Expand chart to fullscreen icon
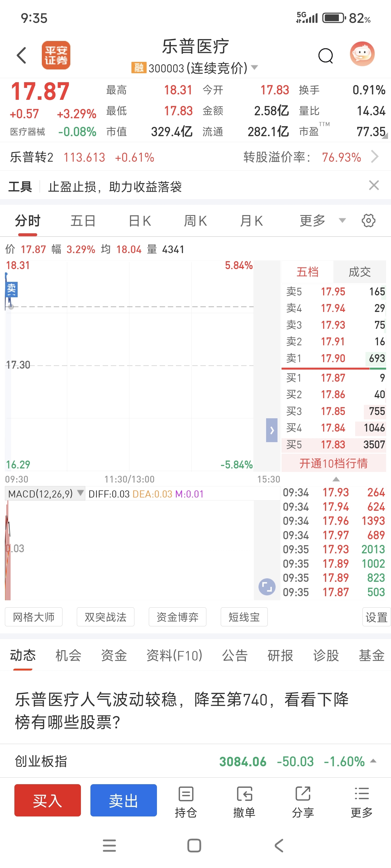This screenshot has height=868, width=391. 267,587
